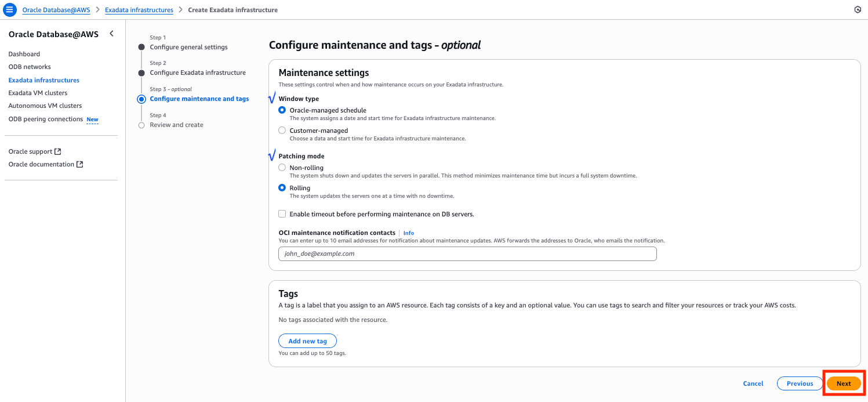Enable timeout before DB server maintenance checkbox
This screenshot has width=868, height=402.
(282, 214)
